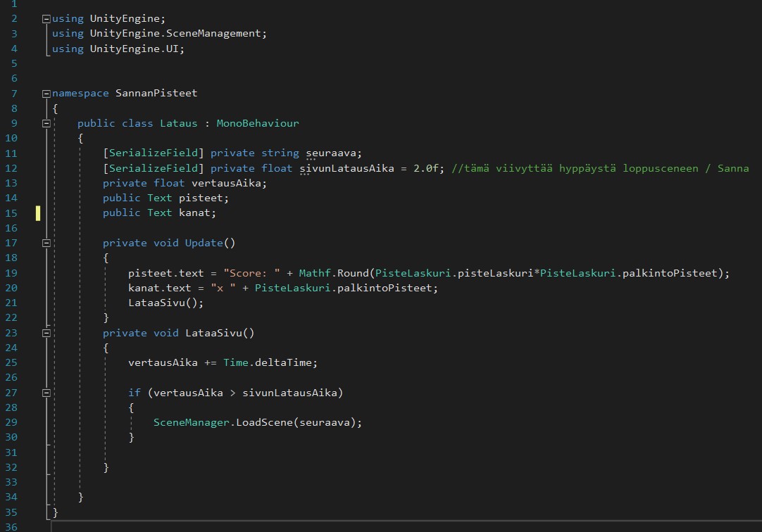Click the SceneManager.LoadScene call
This screenshot has width=762, height=532.
tap(257, 422)
